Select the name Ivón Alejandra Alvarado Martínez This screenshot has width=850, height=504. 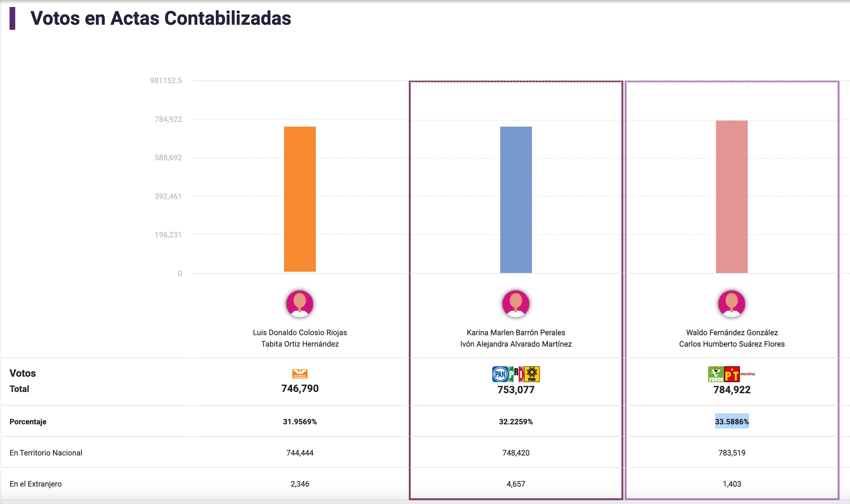tap(516, 344)
